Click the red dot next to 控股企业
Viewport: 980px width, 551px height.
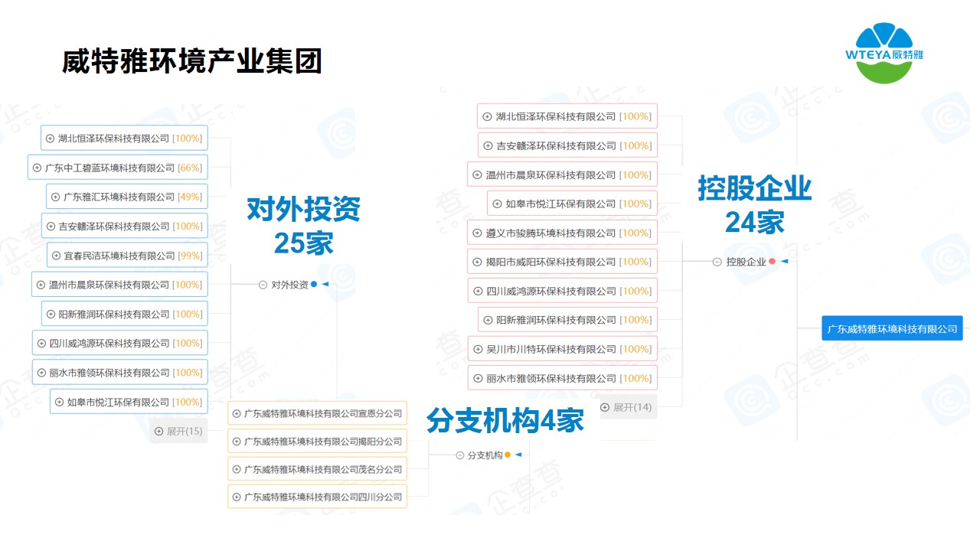772,262
